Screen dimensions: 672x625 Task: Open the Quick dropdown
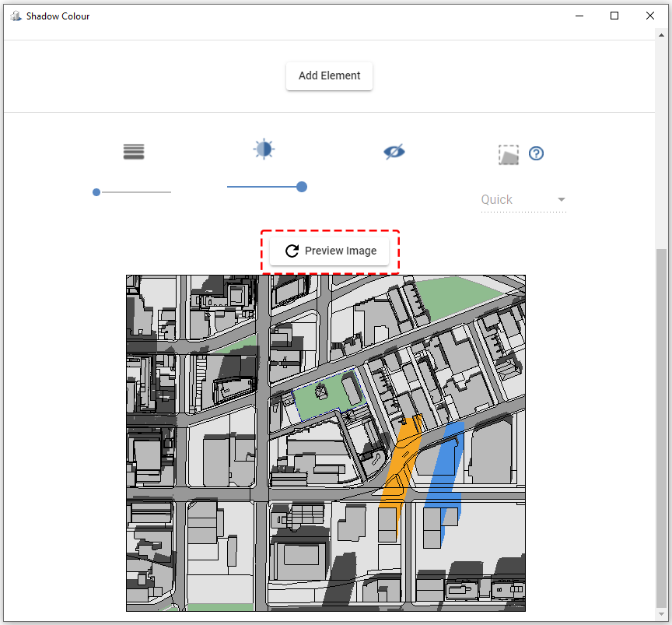(x=523, y=199)
